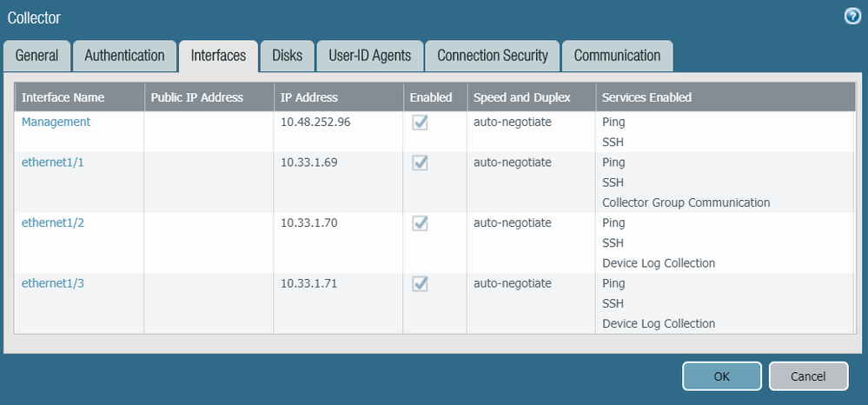Image resolution: width=868 pixels, height=405 pixels.
Task: Open the User-ID Agents tab
Action: [x=369, y=56]
